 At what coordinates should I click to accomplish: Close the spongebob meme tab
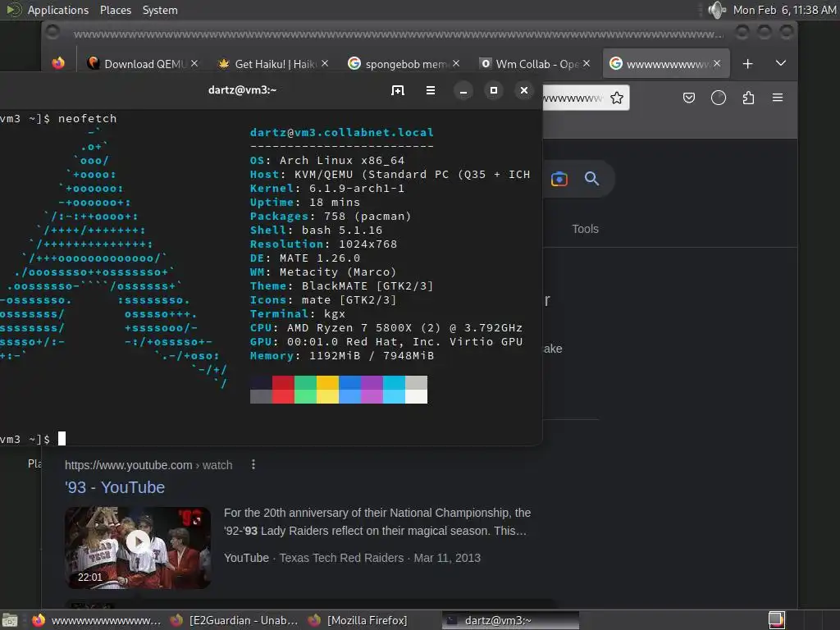click(x=456, y=64)
